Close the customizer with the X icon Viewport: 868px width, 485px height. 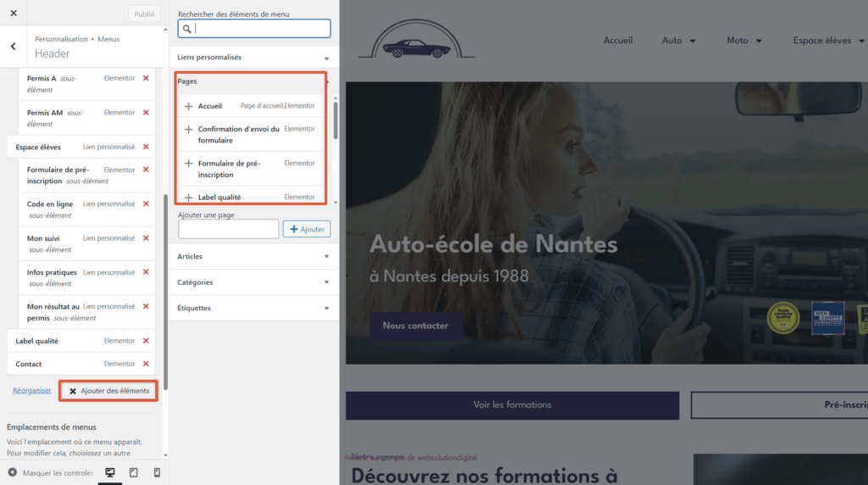pyautogui.click(x=14, y=14)
